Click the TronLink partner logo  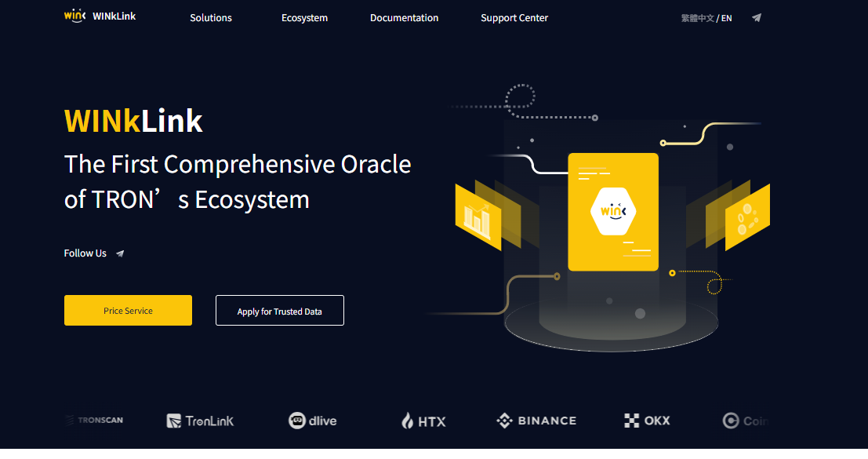coord(200,421)
